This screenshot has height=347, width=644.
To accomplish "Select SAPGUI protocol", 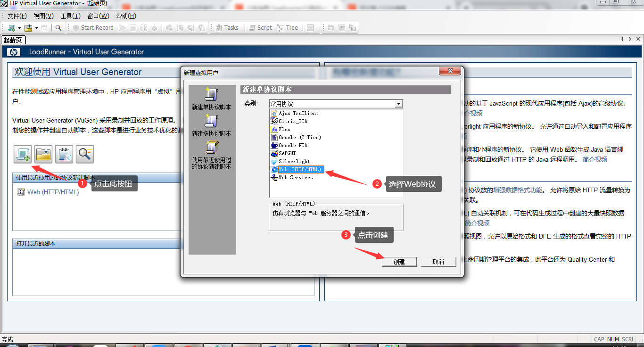I will [x=284, y=153].
